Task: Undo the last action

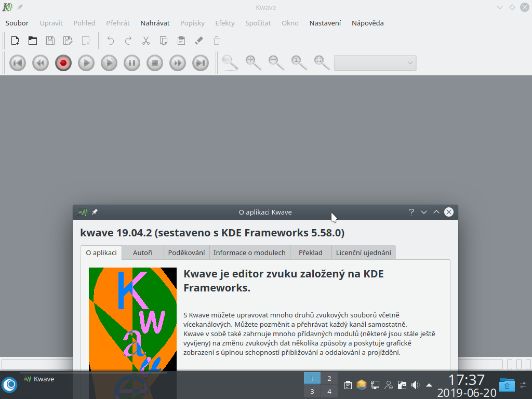Action: (x=110, y=40)
